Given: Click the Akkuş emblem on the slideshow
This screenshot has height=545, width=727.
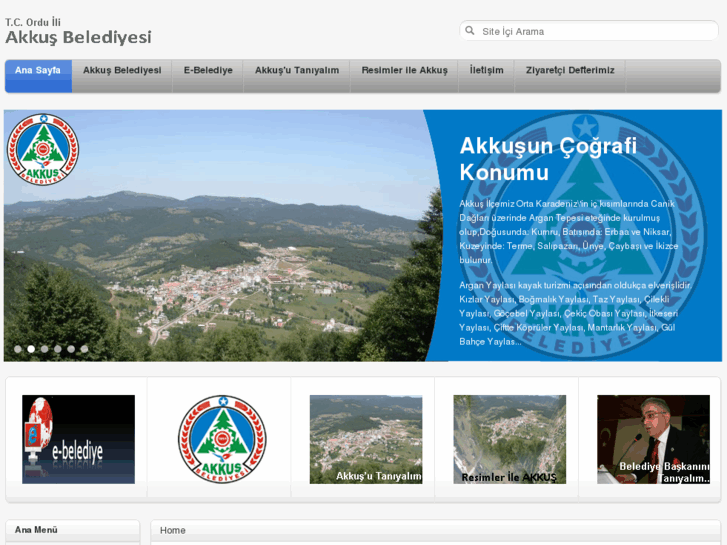Looking at the screenshot, I should click(x=43, y=149).
